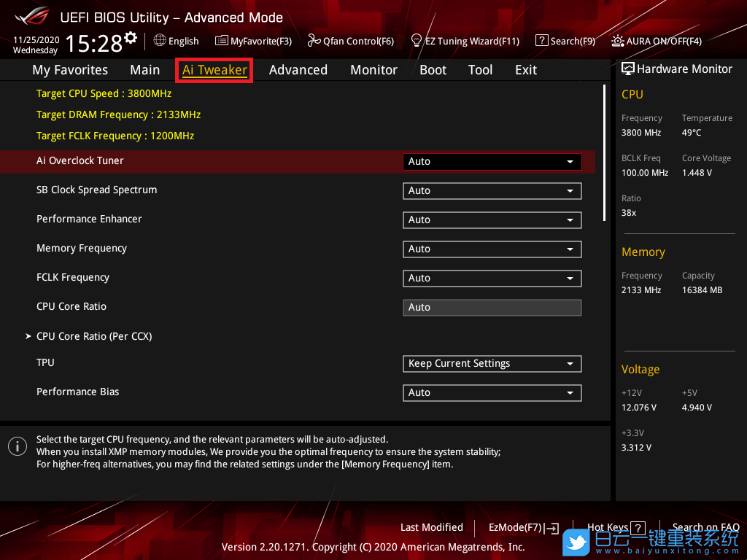The image size is (747, 560).
Task: Open Qfan Control fan icon
Action: (314, 41)
